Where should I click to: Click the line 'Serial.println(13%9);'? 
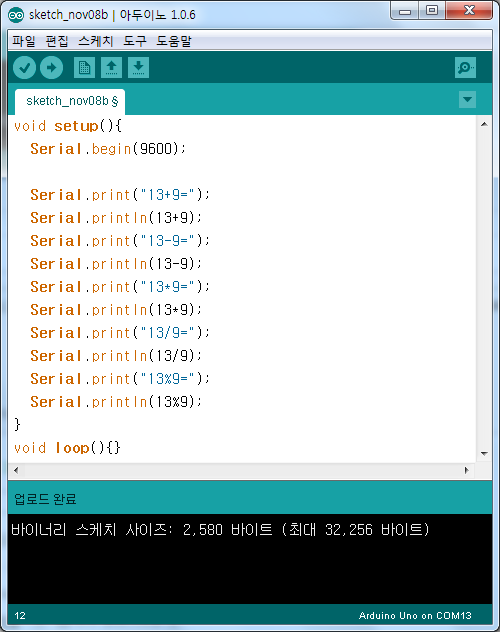click(116, 402)
